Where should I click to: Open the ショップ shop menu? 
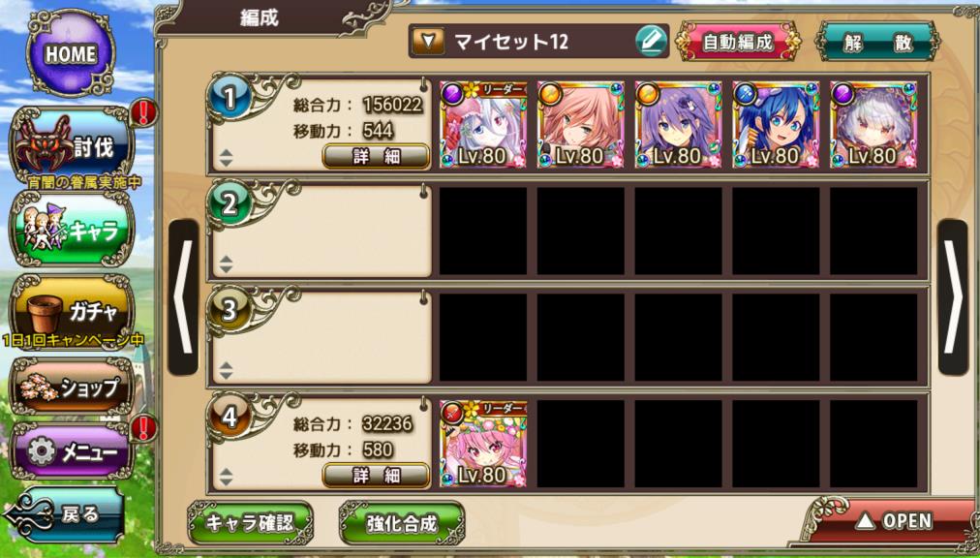click(x=72, y=387)
